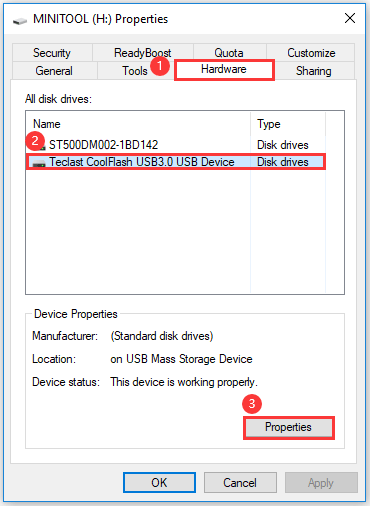Click the '(Standard disk drives)' manufacturer text
The height and width of the screenshot is (506, 370).
click(x=162, y=336)
